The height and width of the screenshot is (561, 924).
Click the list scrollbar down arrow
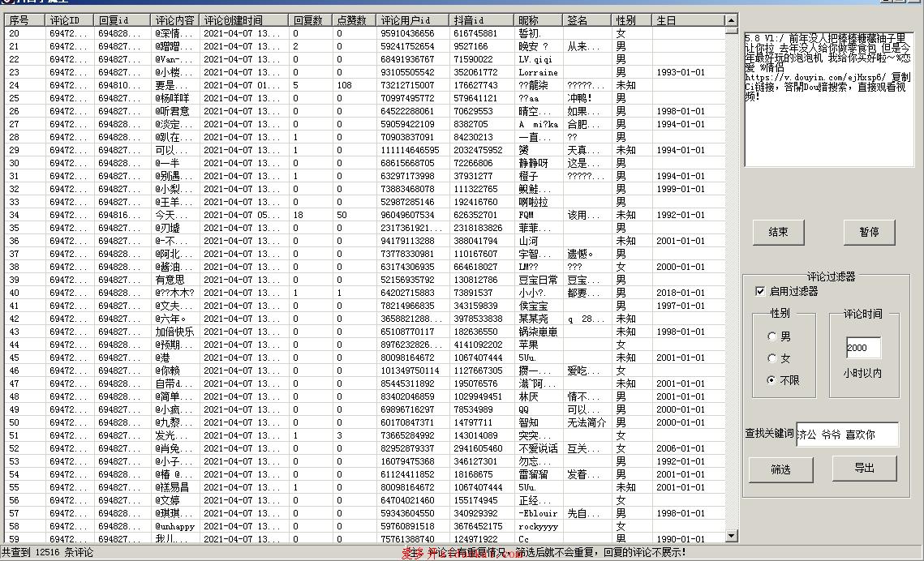pos(731,535)
